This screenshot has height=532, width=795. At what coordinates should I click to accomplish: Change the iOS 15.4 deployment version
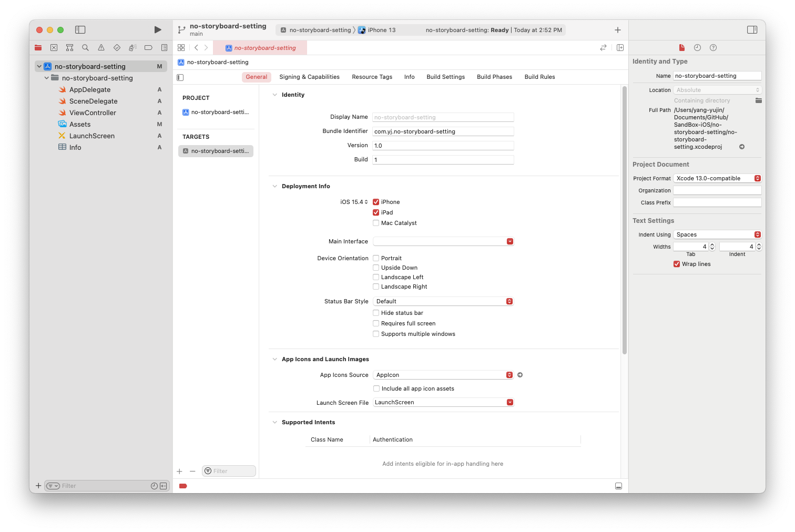[x=354, y=202]
